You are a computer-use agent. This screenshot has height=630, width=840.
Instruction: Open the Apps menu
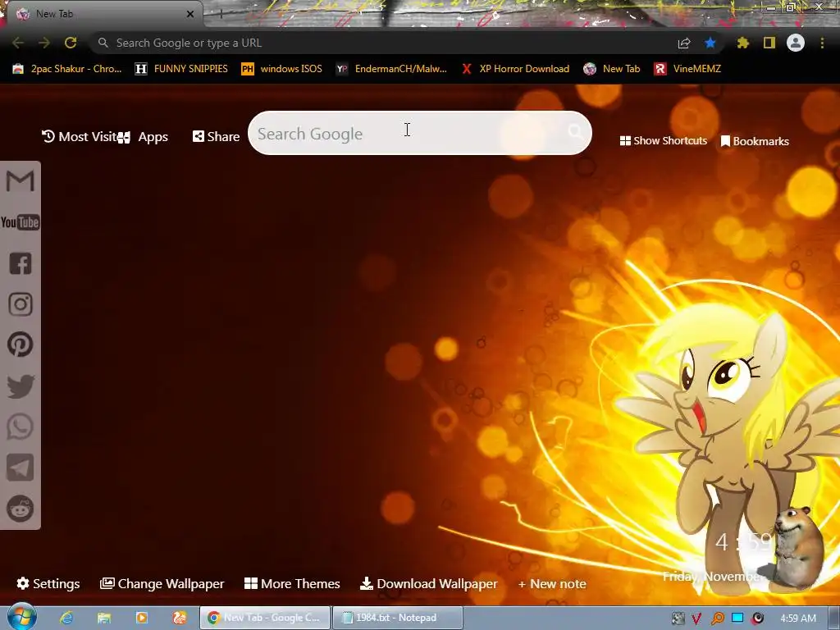coord(143,137)
